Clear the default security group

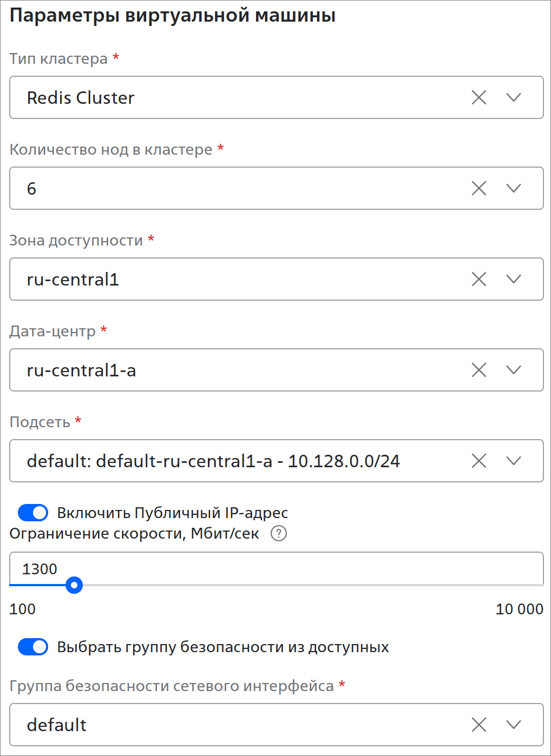tap(479, 725)
